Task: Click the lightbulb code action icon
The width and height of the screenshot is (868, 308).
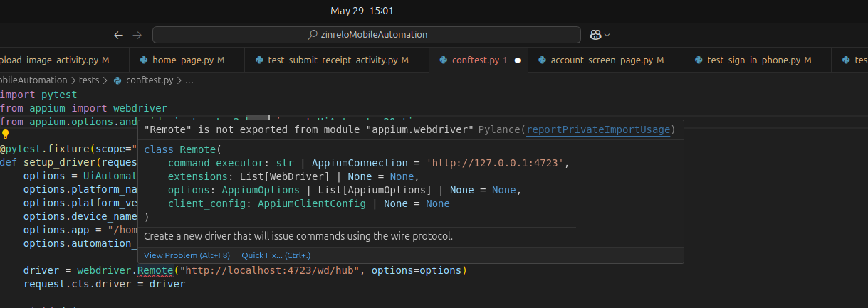Action: click(x=5, y=134)
